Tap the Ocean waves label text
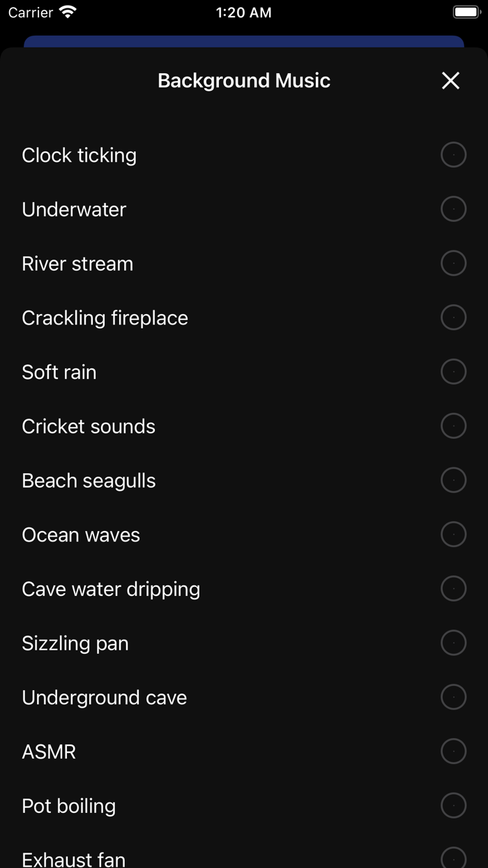 pyautogui.click(x=81, y=535)
